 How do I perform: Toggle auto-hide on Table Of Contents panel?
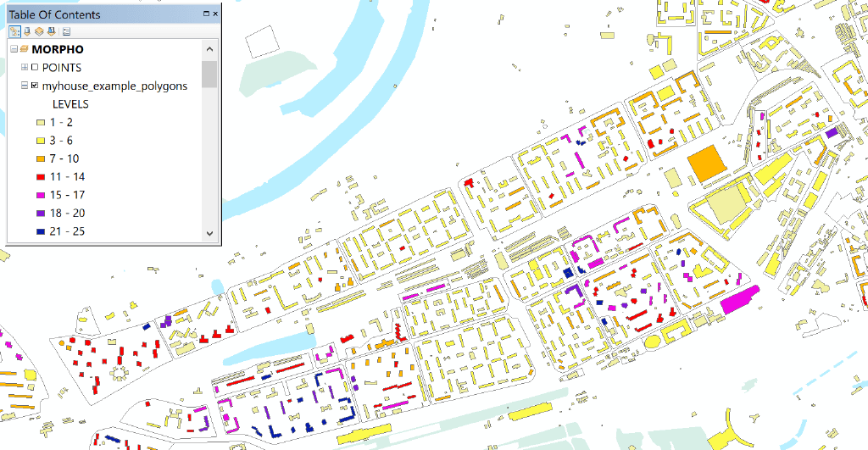pyautogui.click(x=206, y=14)
